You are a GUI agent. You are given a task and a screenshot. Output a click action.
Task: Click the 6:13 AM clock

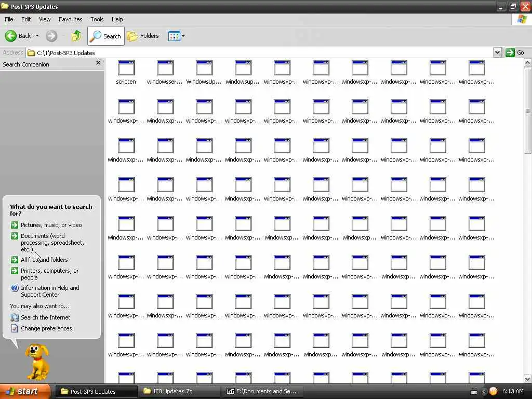point(513,392)
